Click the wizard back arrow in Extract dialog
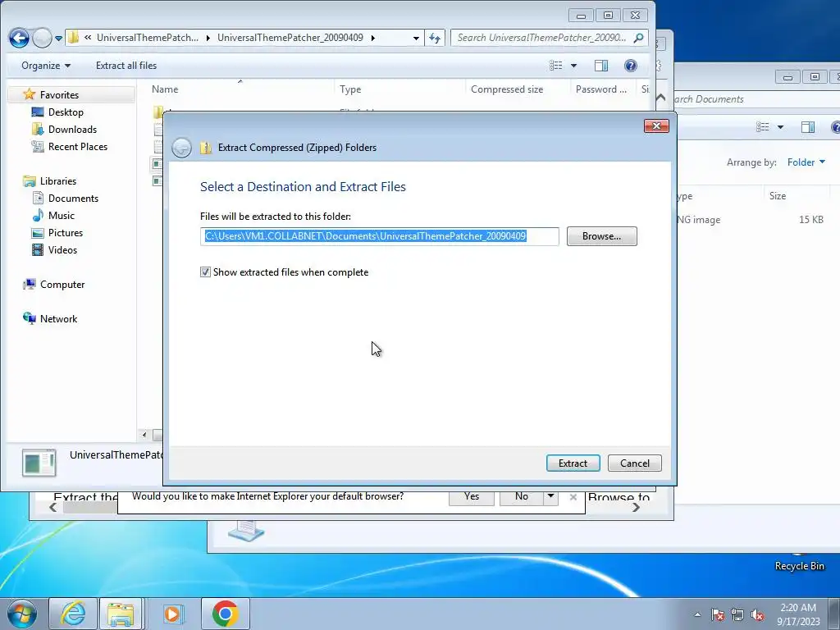The height and width of the screenshot is (630, 840). tap(181, 148)
